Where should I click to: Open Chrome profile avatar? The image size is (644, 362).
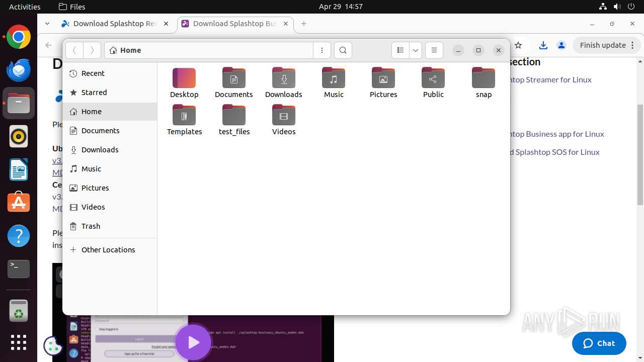[x=561, y=45]
